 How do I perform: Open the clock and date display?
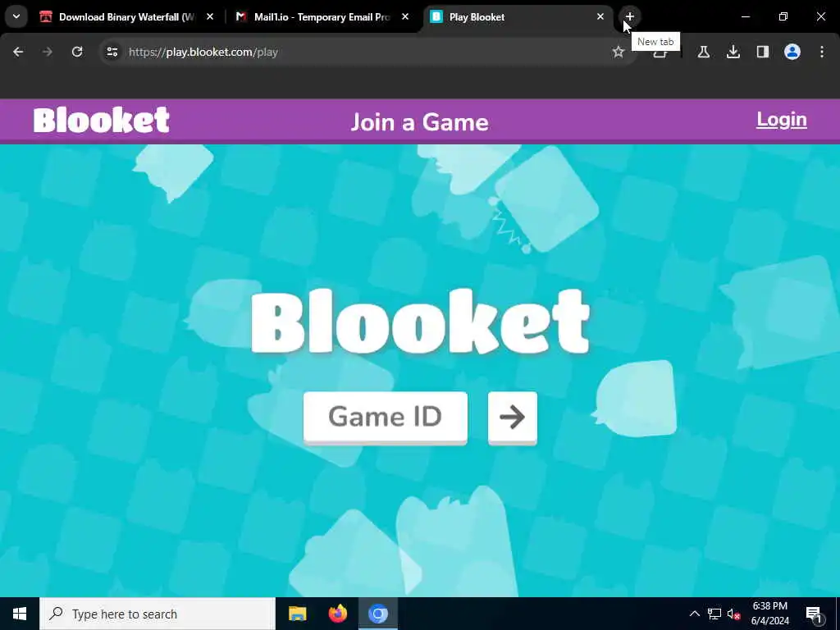[769, 614]
